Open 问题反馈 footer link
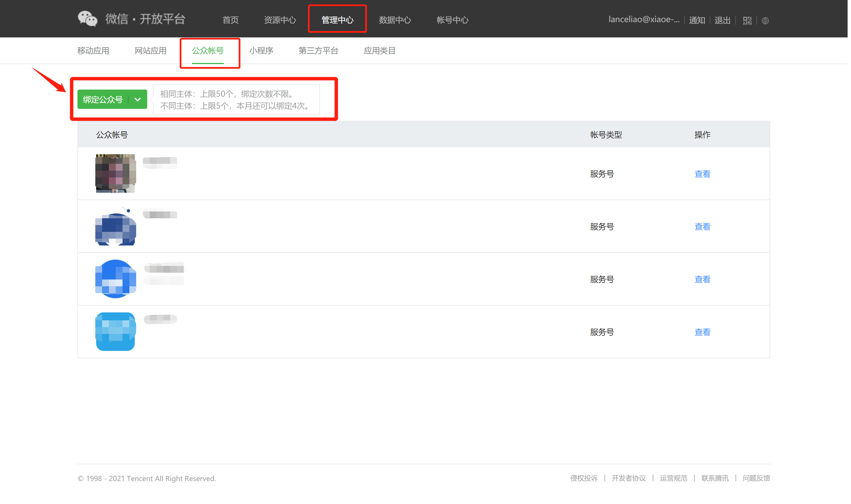 click(x=760, y=480)
